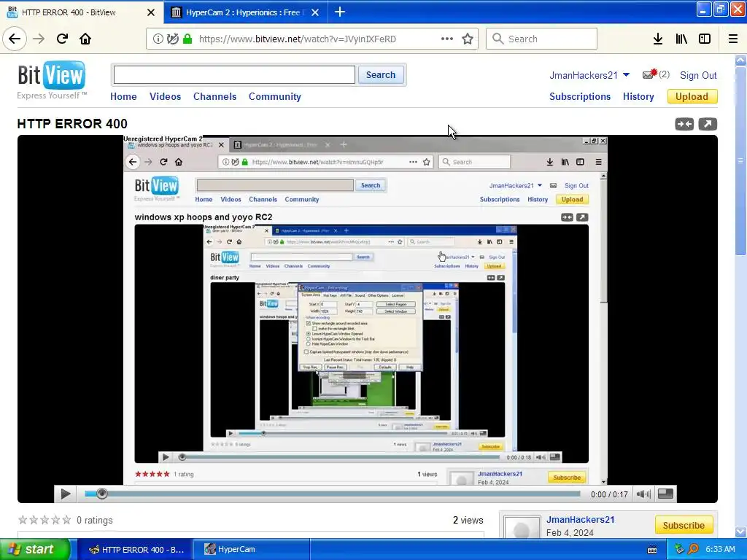Expand the JmanHackers21 account dropdown
Viewport: 747px width, 560px height.
tap(626, 75)
